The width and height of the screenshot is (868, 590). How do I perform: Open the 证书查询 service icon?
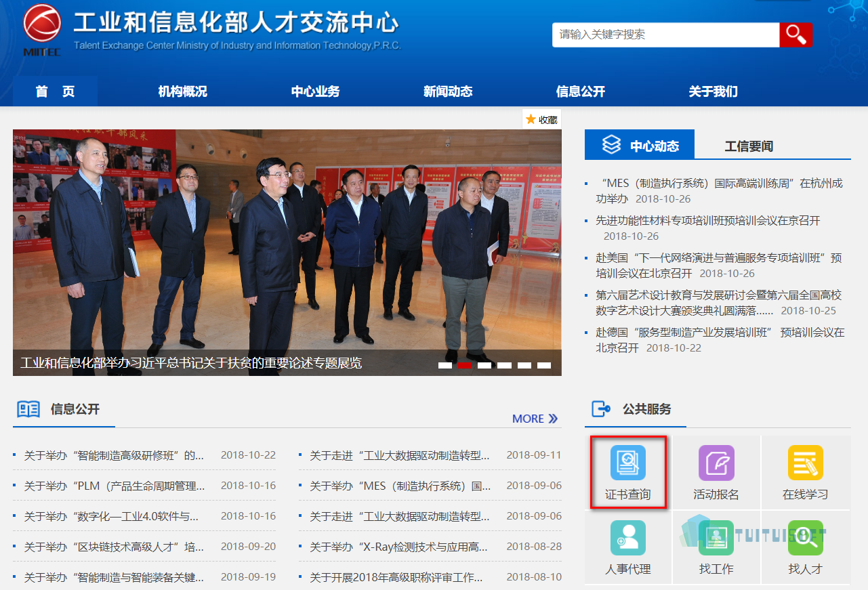(x=628, y=463)
